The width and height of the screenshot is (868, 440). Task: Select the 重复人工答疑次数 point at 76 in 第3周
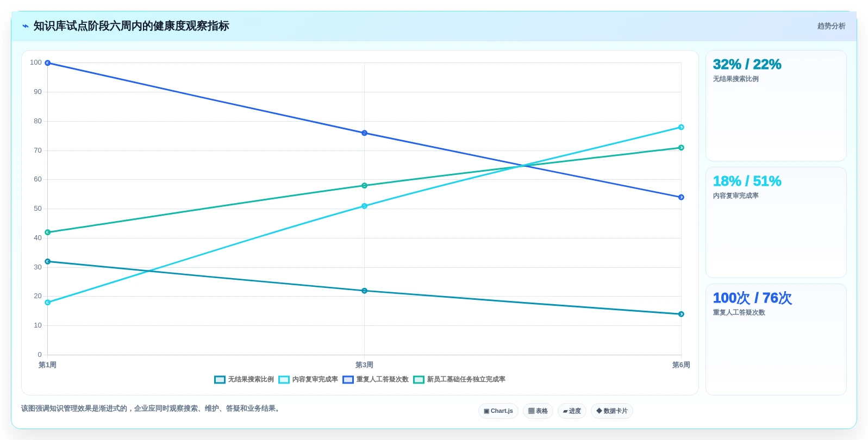point(364,133)
